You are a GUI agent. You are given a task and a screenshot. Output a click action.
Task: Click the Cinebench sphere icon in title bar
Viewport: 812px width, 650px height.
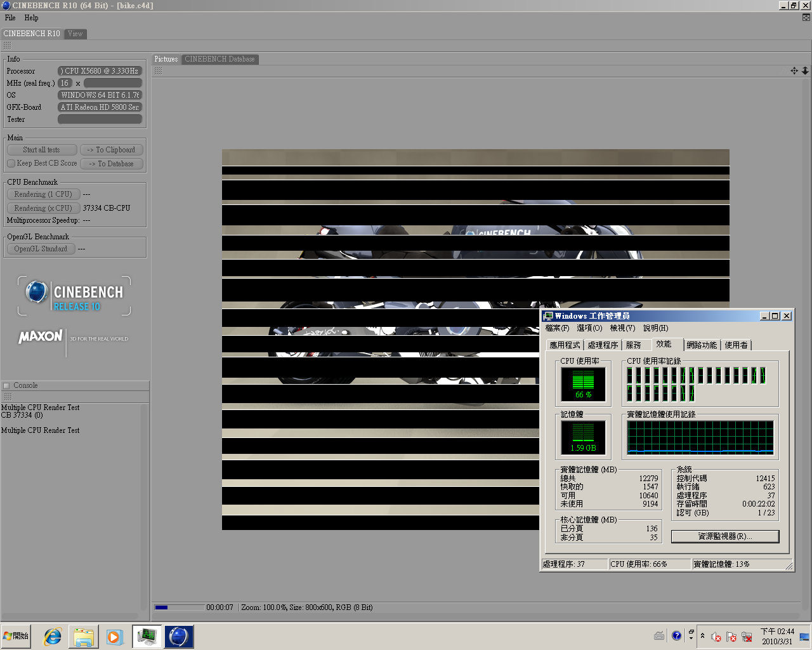pyautogui.click(x=6, y=5)
